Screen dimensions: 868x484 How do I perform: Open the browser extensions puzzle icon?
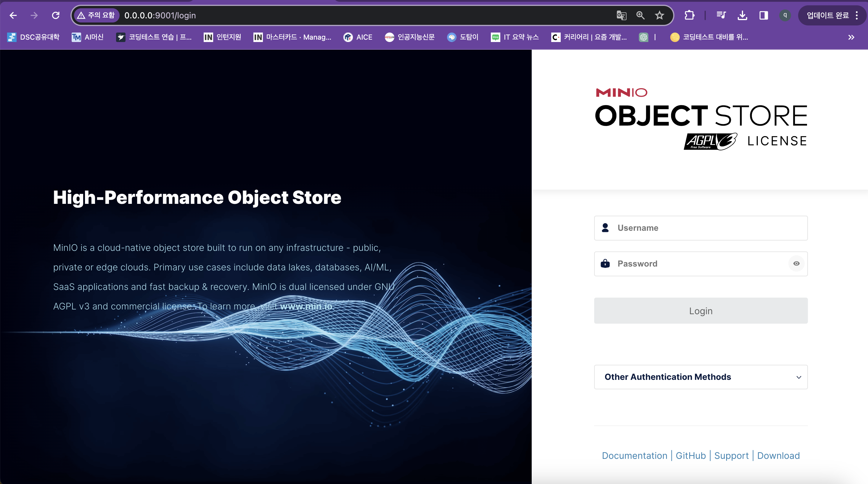(689, 15)
